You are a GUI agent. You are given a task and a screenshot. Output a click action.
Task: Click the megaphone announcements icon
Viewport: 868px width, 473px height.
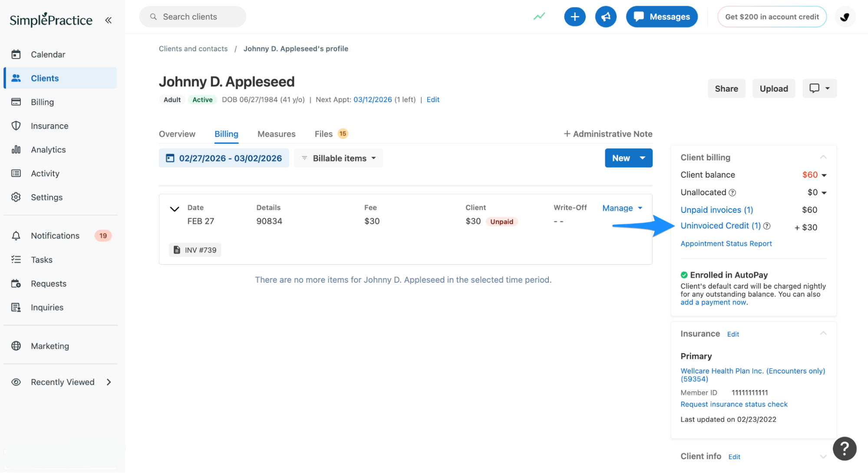(606, 17)
